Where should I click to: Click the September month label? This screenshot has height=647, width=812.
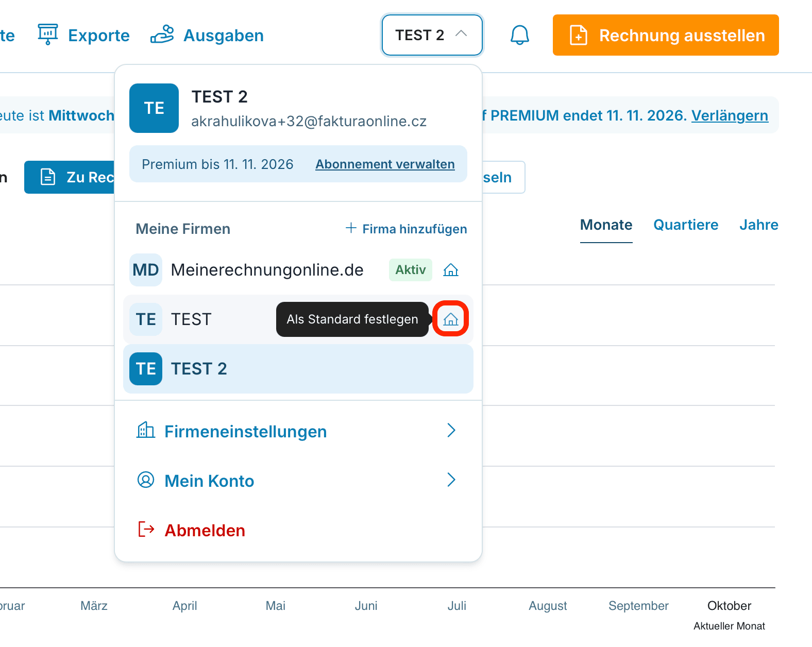[638, 606]
